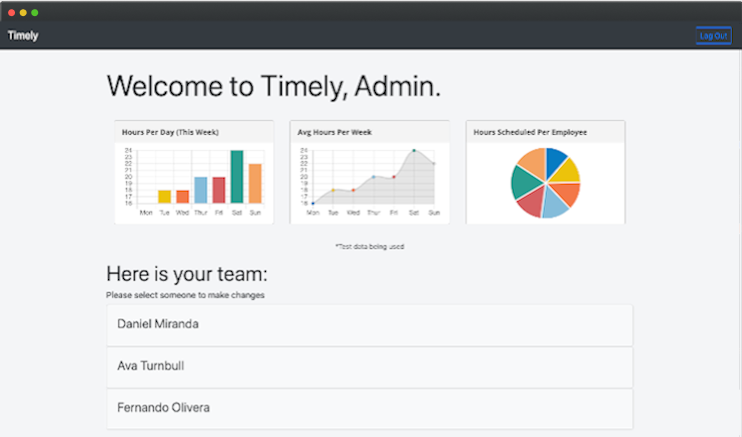Select Fernando Olivera from the team list

coord(369,408)
